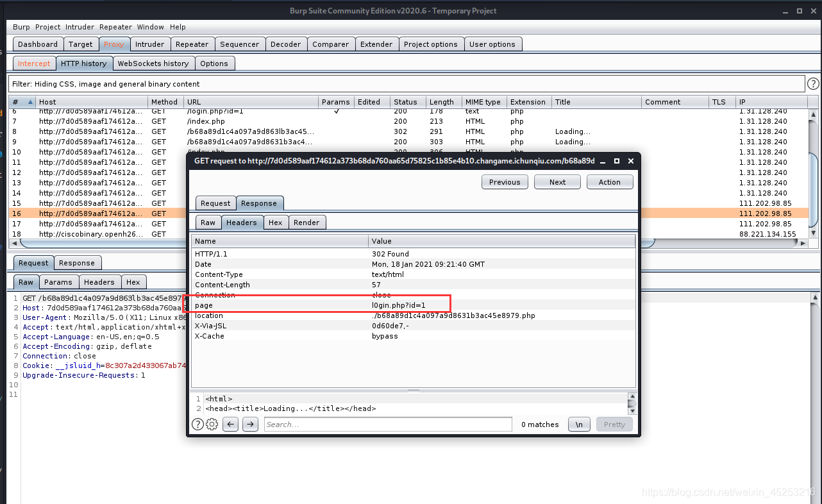This screenshot has width=822, height=504.
Task: Switch to the Extender tab
Action: [376, 44]
